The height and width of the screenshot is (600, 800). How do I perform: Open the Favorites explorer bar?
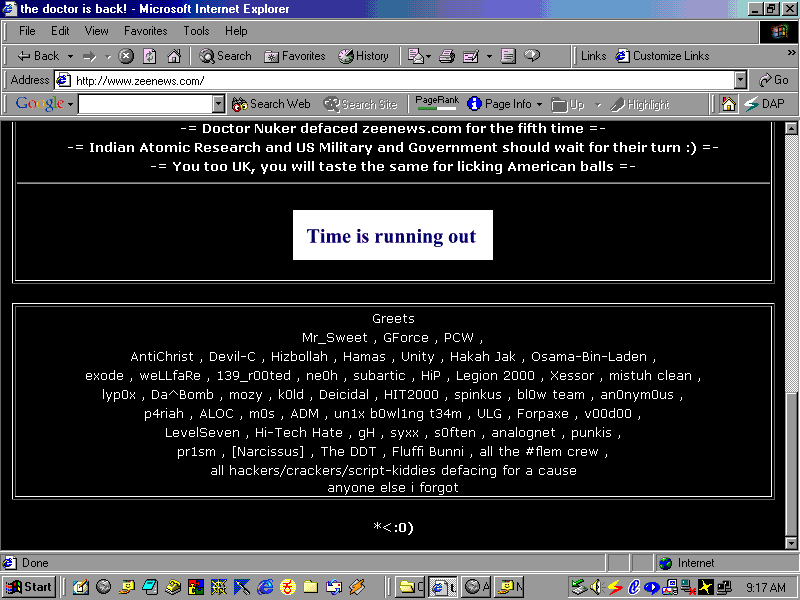295,56
